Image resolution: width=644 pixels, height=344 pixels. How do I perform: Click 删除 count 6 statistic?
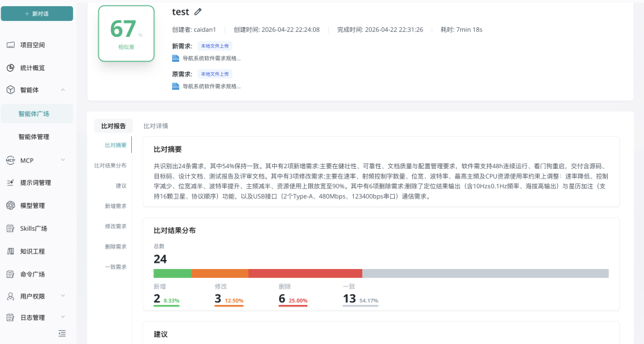click(x=293, y=299)
